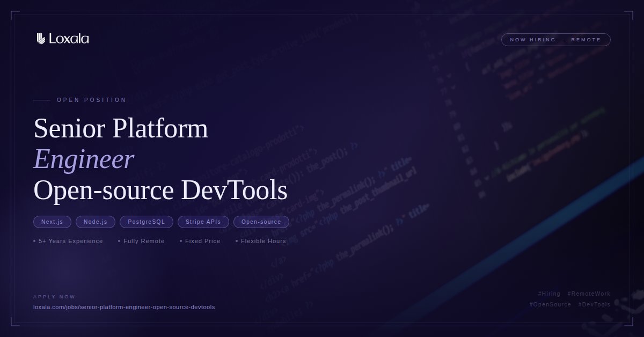Open the loxala.com/jobs application link

click(124, 307)
